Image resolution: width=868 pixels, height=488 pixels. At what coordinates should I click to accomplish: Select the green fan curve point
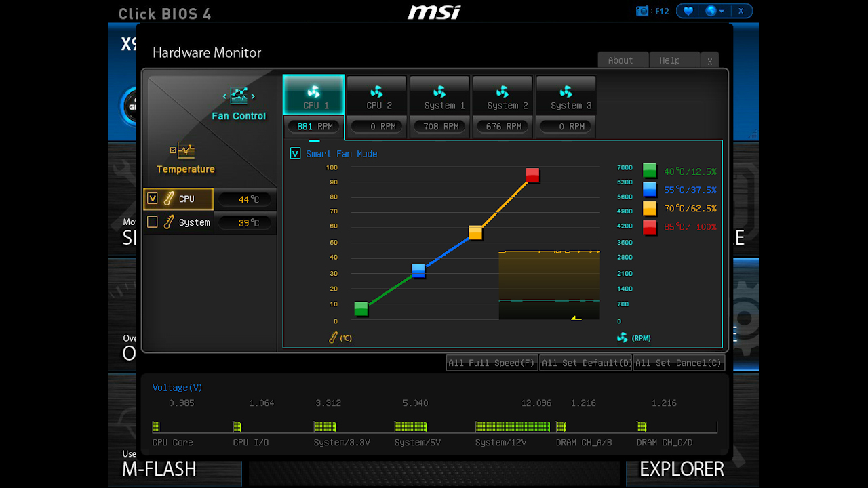tap(361, 309)
